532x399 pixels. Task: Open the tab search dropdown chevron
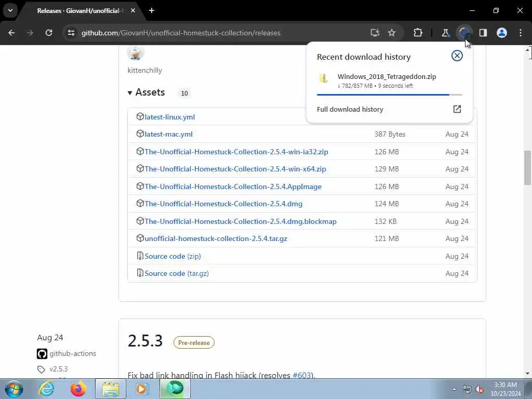click(x=10, y=10)
